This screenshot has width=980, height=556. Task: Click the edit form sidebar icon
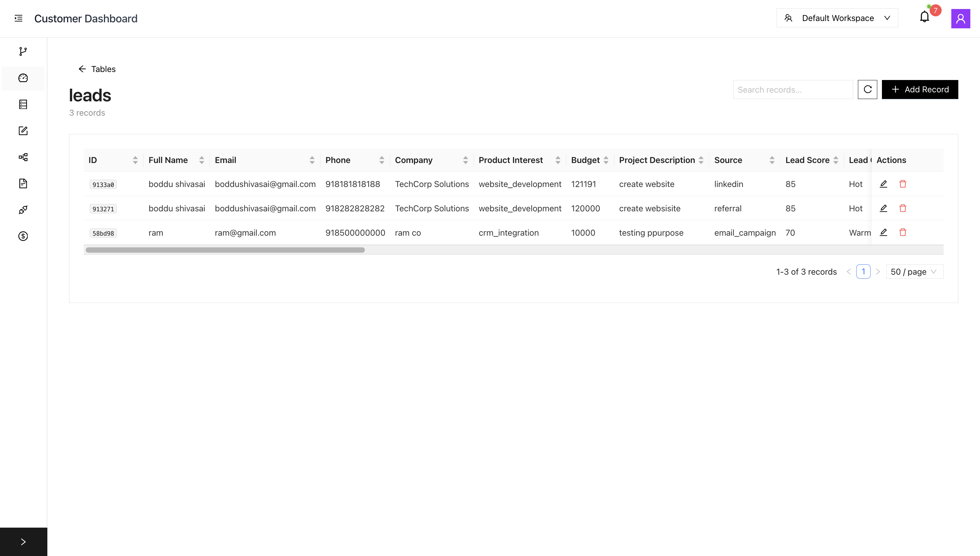(23, 131)
